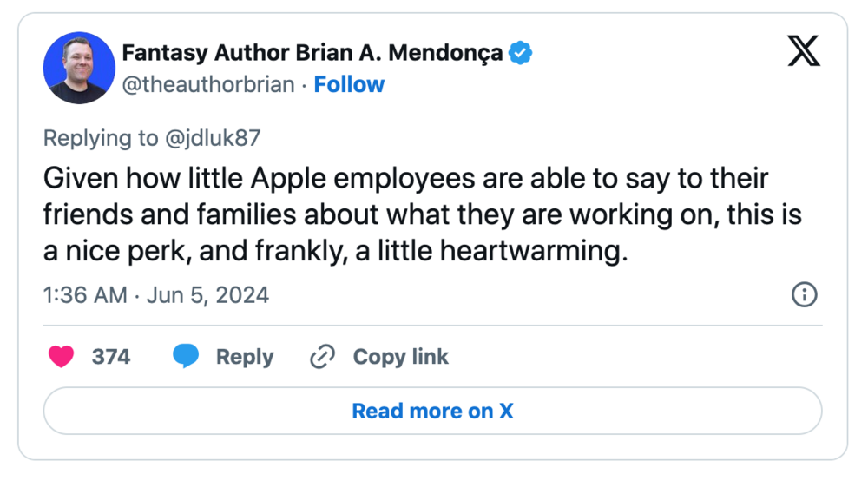Like the tweet with the heart icon
This screenshot has height=481, width=868.
click(x=61, y=357)
